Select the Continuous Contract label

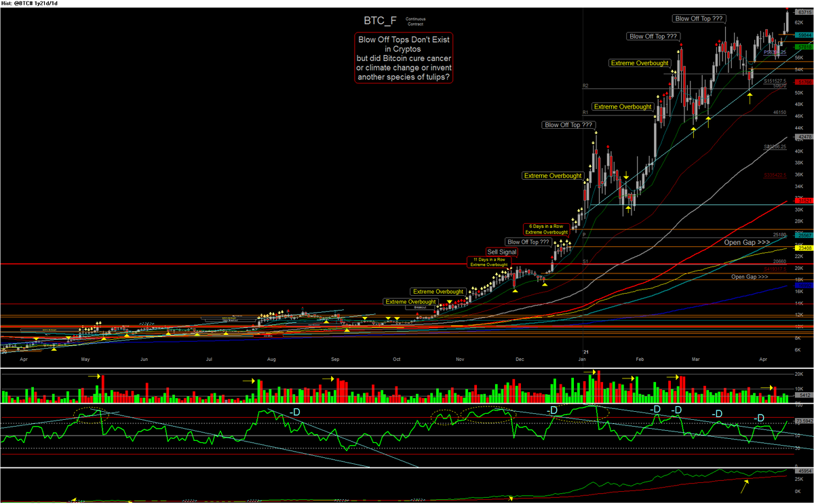(416, 21)
